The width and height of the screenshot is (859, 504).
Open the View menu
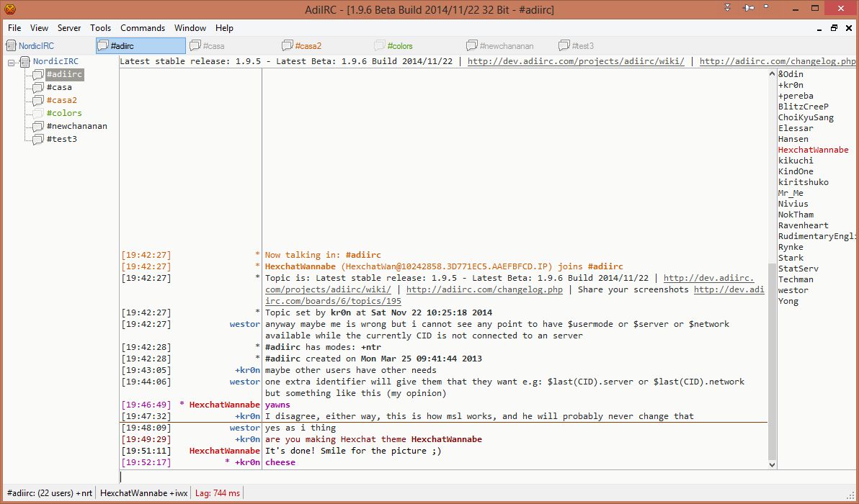click(x=40, y=28)
